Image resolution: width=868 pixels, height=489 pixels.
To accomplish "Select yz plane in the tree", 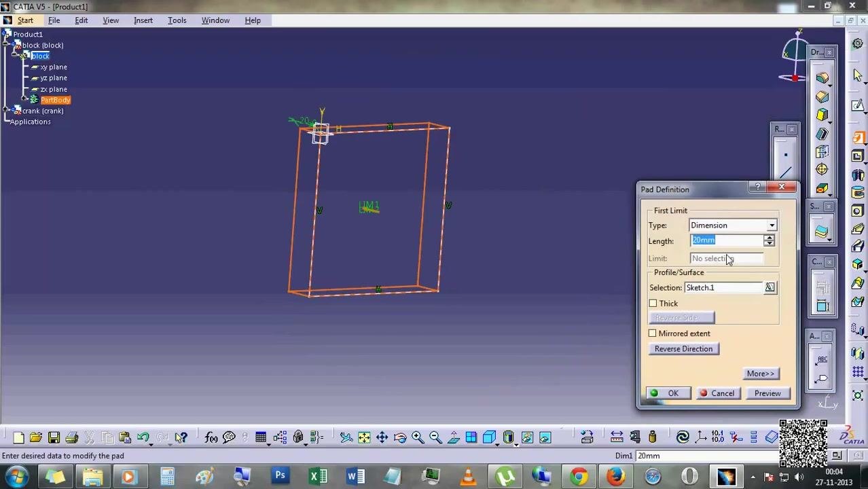I will pyautogui.click(x=54, y=78).
